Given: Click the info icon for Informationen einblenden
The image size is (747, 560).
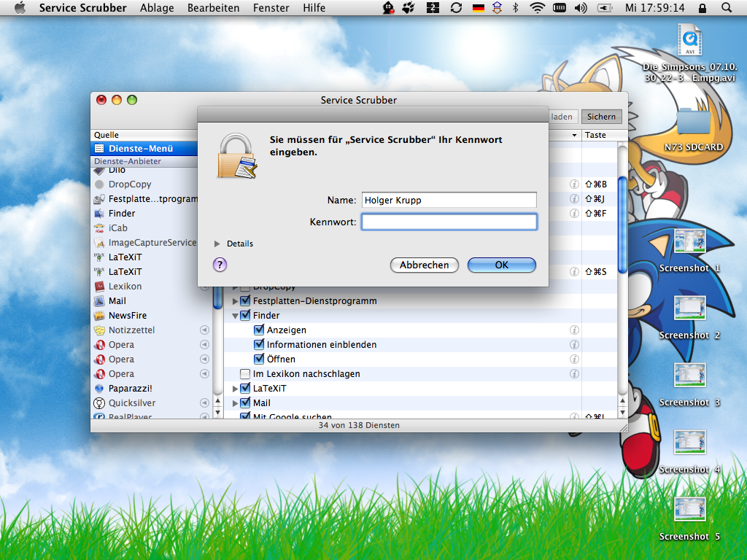Looking at the screenshot, I should [x=575, y=344].
